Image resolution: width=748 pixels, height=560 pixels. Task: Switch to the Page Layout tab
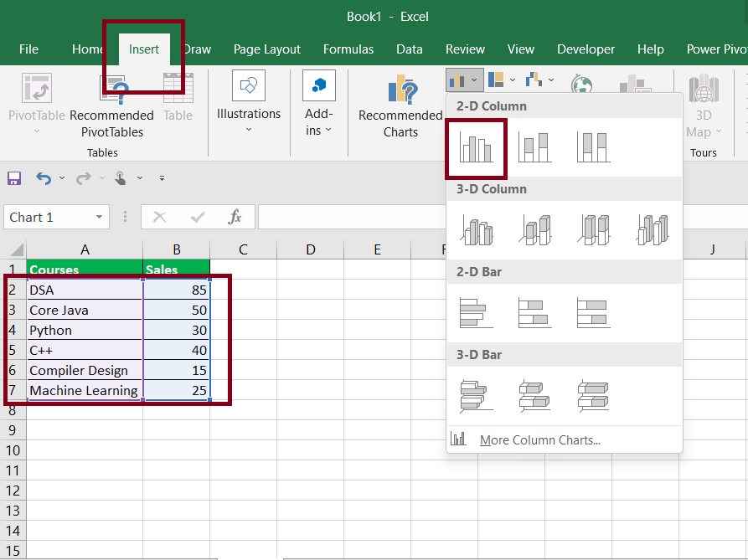[x=267, y=49]
